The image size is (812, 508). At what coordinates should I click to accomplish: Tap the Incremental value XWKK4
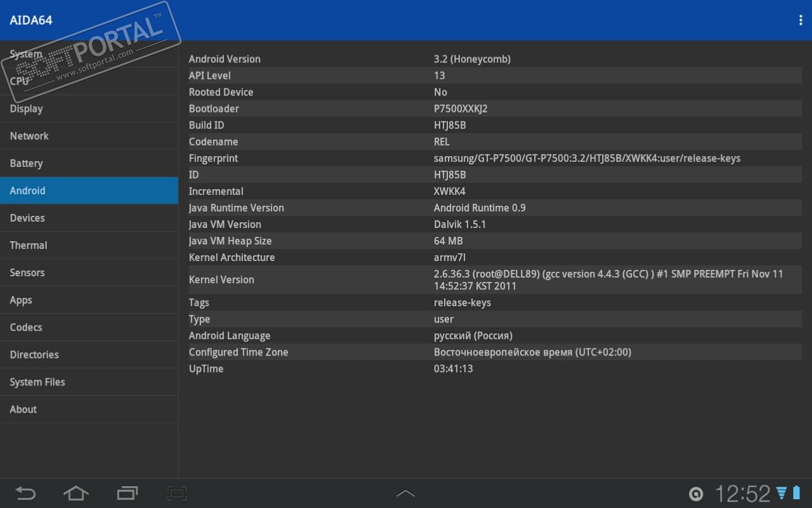(450, 191)
